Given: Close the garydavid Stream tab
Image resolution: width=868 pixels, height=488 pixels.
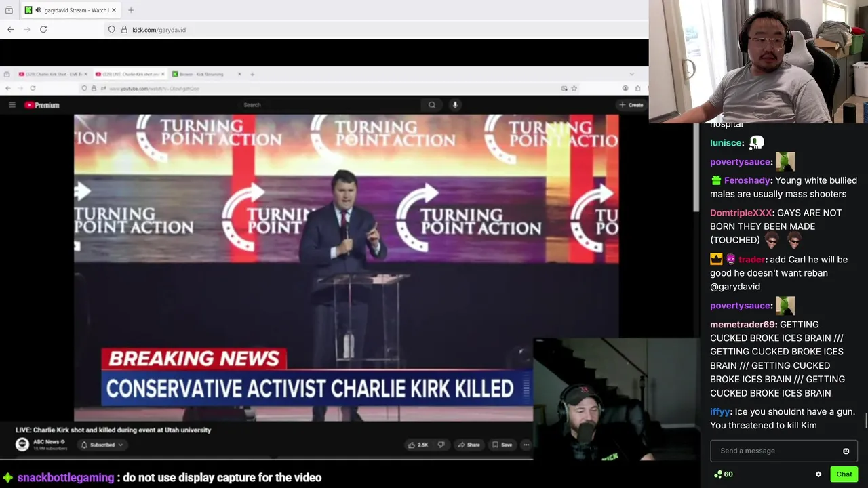Looking at the screenshot, I should click(x=114, y=10).
